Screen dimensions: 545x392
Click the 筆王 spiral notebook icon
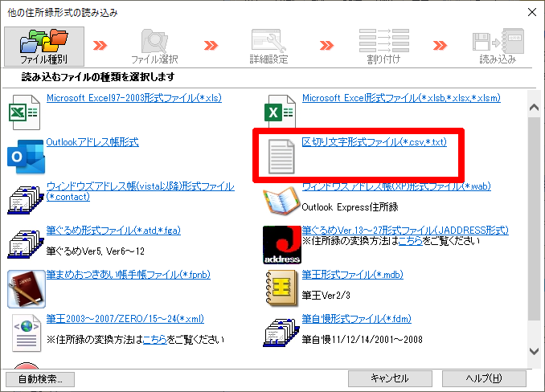click(x=282, y=289)
